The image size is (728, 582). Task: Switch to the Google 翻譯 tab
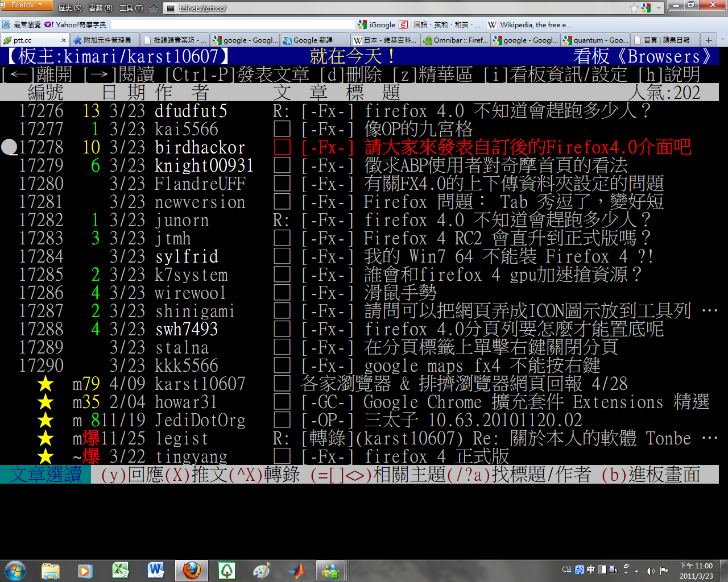click(x=315, y=40)
